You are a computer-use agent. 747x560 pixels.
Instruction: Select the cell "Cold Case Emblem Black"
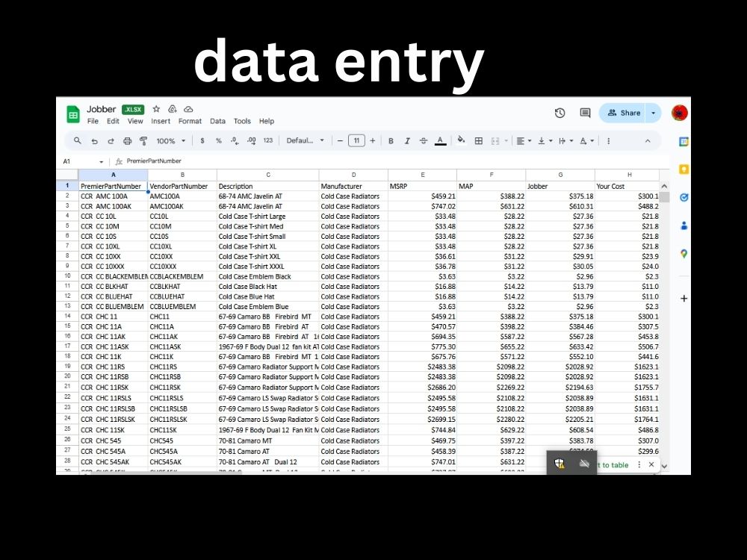tap(267, 277)
